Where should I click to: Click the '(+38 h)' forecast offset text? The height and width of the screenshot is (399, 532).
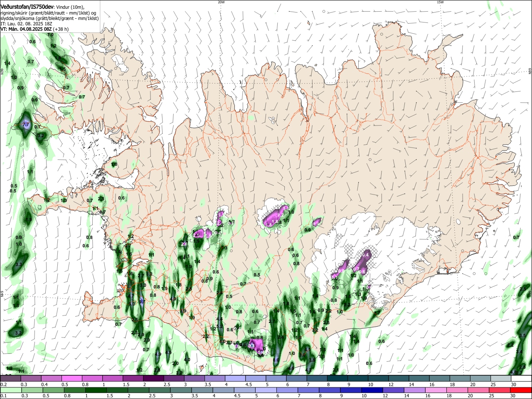(61, 29)
